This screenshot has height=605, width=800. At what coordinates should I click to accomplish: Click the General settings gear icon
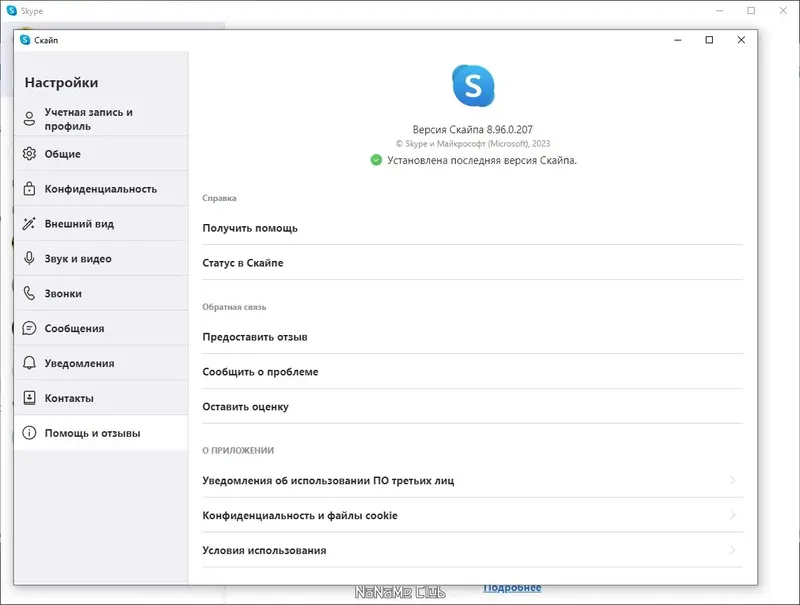point(30,154)
